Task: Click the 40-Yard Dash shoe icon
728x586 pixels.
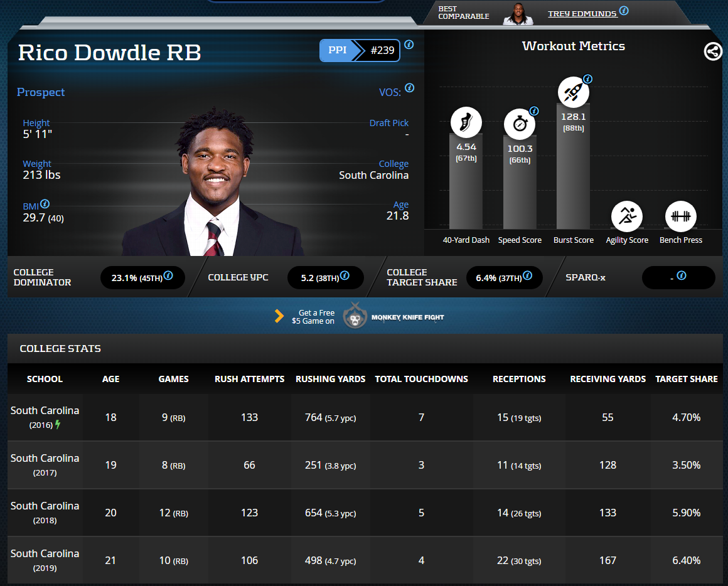Action: click(466, 123)
